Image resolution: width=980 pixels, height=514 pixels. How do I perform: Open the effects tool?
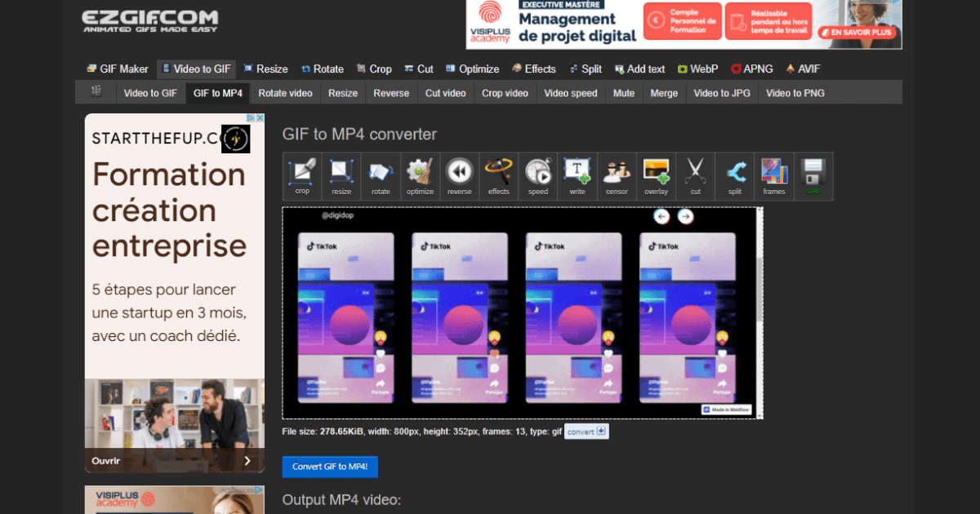click(498, 176)
